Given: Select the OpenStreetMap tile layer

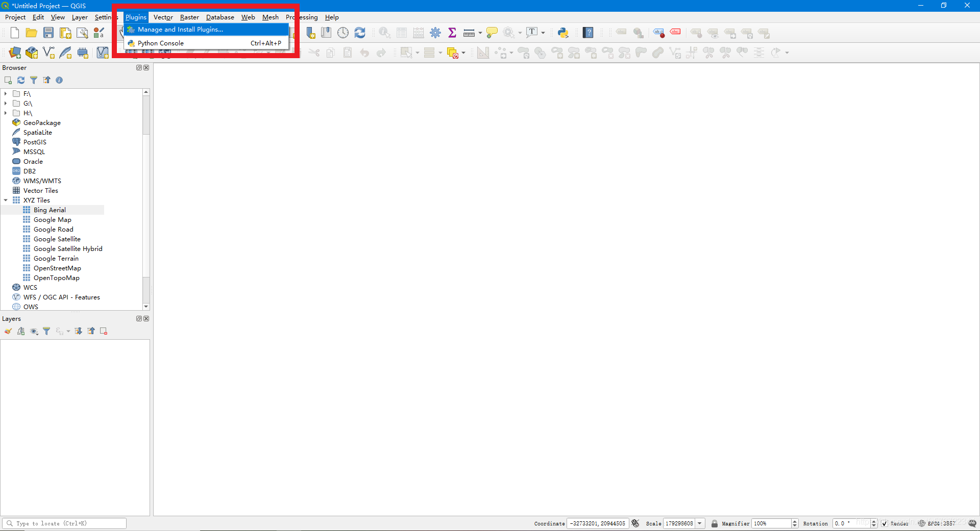Looking at the screenshot, I should click(x=57, y=268).
